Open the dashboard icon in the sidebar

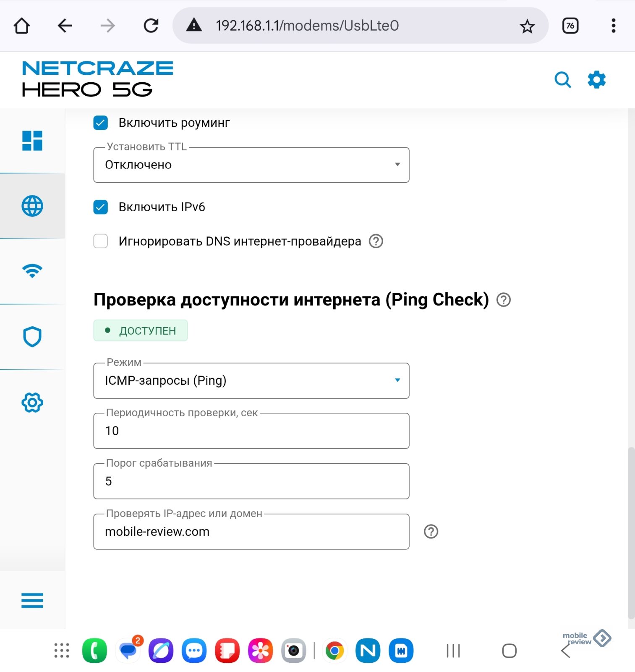32,141
